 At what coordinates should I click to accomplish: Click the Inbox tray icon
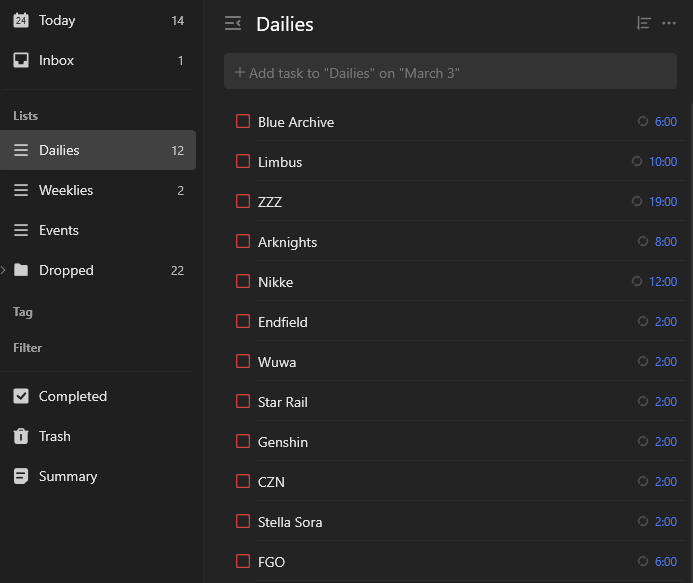(21, 60)
